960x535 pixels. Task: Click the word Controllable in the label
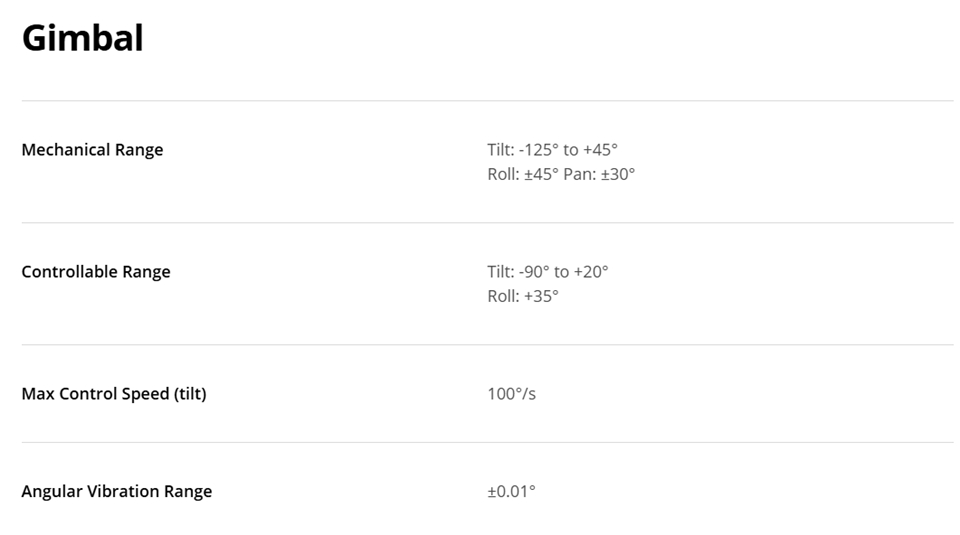click(x=70, y=272)
